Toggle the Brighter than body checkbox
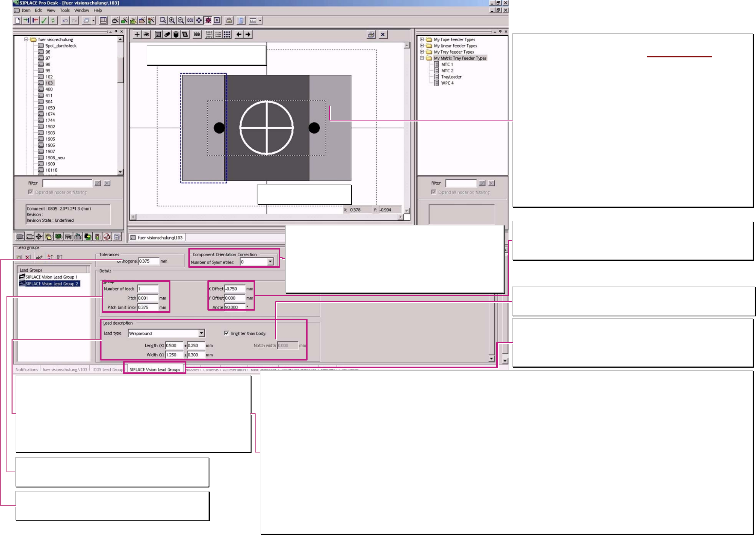Screen dimensions: 756x535 click(226, 333)
